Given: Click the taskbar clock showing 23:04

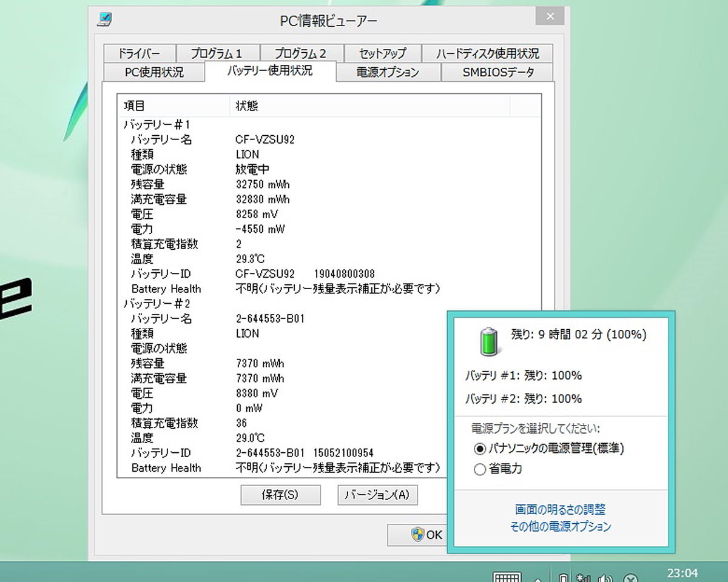Looking at the screenshot, I should (682, 572).
